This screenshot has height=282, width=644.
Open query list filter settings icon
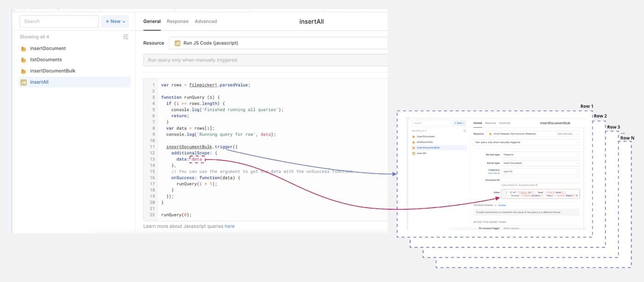(126, 37)
